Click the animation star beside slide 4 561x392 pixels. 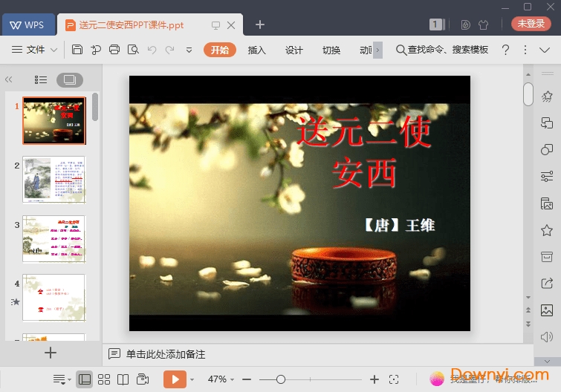pyautogui.click(x=15, y=302)
